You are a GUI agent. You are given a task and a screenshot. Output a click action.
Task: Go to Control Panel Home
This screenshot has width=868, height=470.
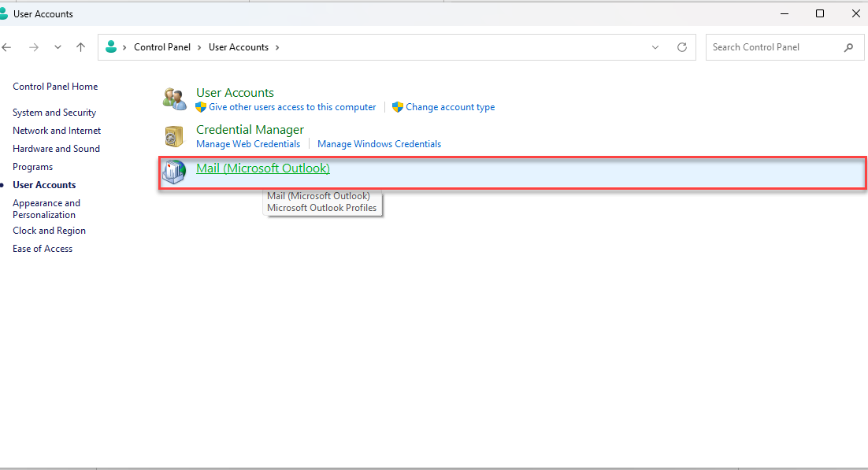pos(55,87)
